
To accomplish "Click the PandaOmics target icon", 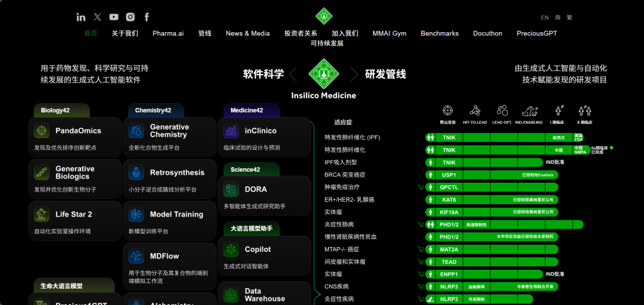I will tap(42, 131).
